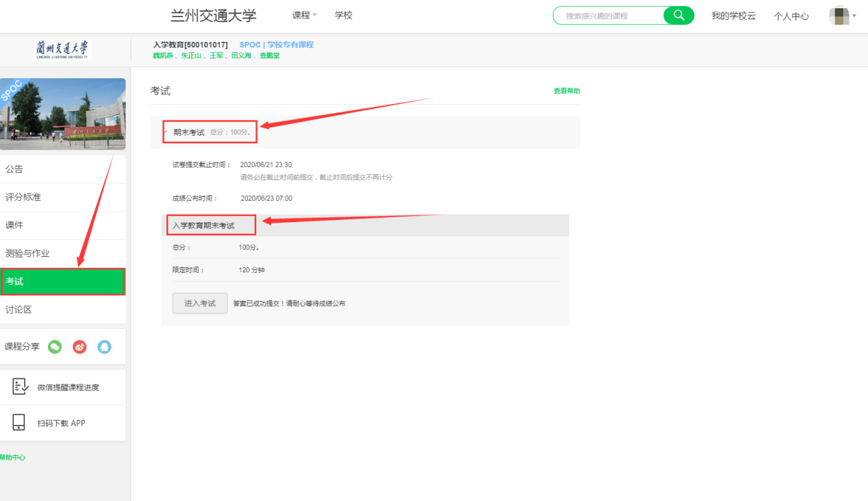
Task: Share course via WeChat icon
Action: (x=55, y=347)
